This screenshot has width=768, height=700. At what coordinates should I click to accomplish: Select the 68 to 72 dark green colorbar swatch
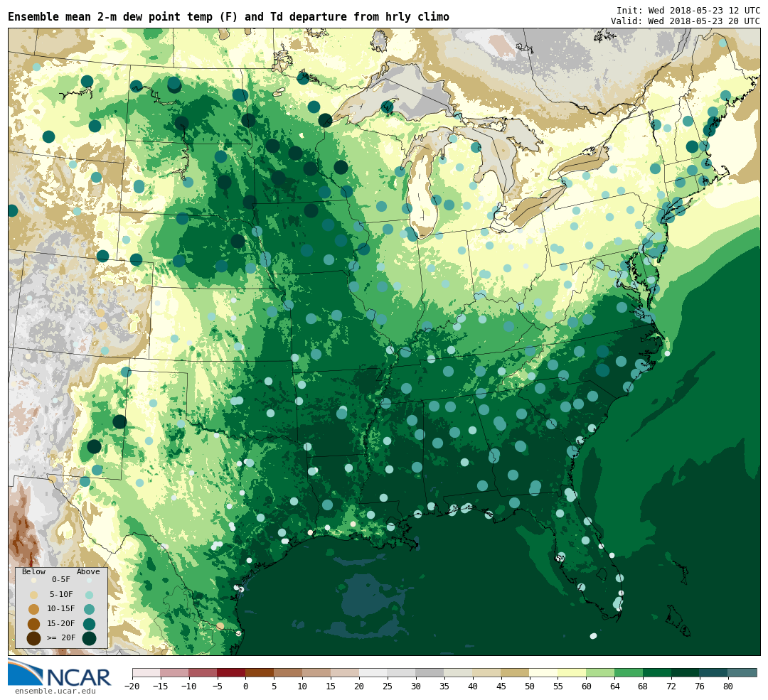pyautogui.click(x=658, y=673)
